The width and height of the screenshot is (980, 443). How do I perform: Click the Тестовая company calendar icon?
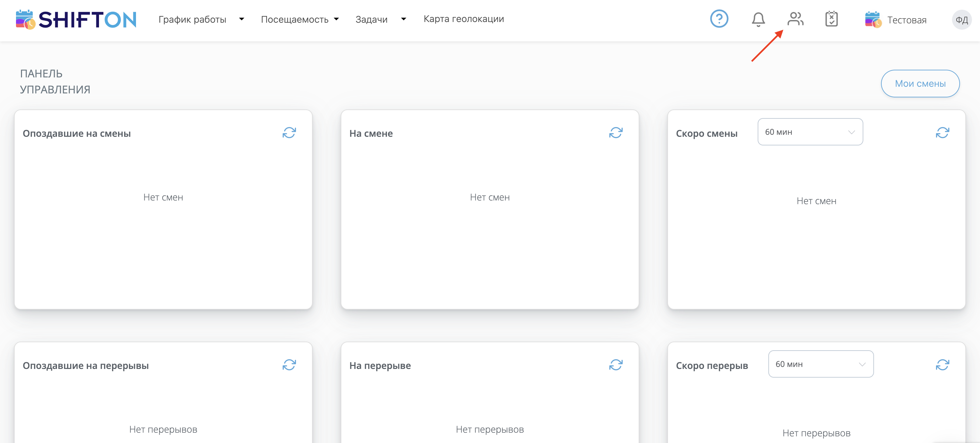pyautogui.click(x=873, y=20)
